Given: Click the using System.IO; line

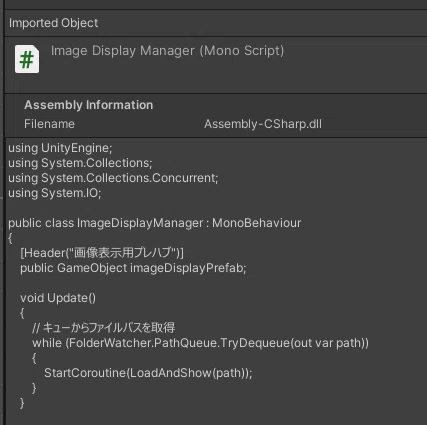Looking at the screenshot, I should pos(55,193).
